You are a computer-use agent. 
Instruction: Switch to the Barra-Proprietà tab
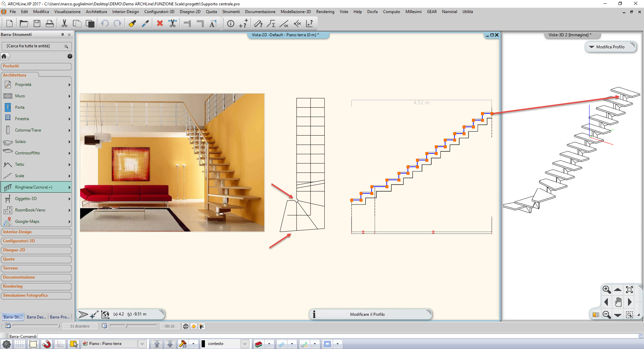60,317
